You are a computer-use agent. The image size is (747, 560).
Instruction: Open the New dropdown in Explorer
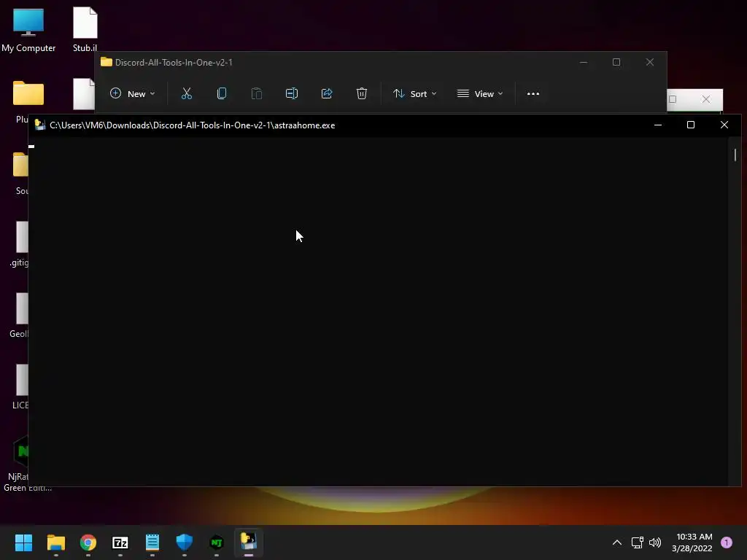tap(133, 94)
